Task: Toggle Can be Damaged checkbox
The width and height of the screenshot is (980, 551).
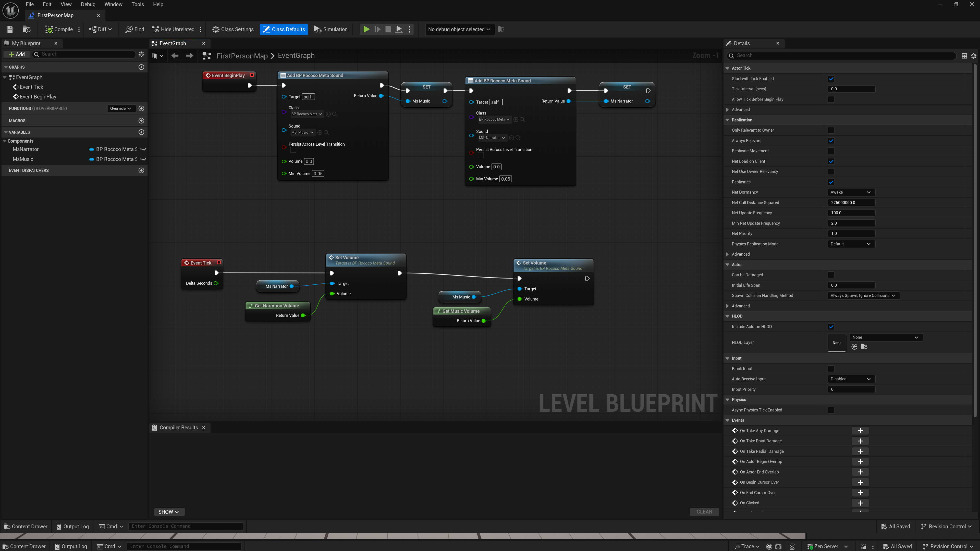Action: [831, 275]
